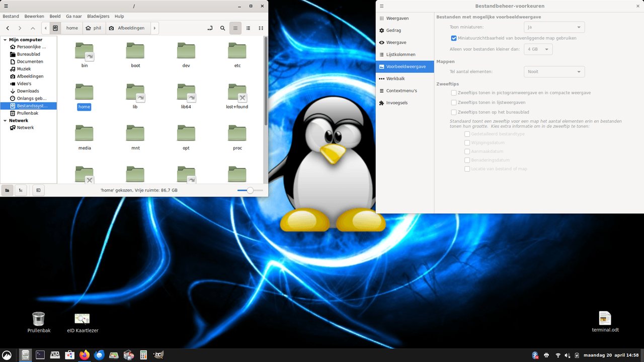Switch to the Lijstkolommen preferences tab
The width and height of the screenshot is (644, 362).
tap(405, 54)
